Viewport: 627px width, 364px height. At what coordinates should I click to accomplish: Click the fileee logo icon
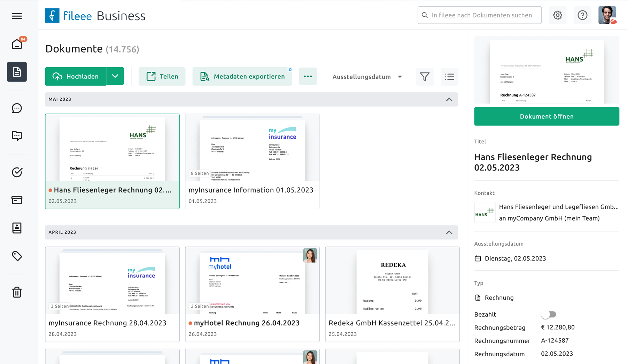[x=52, y=16]
